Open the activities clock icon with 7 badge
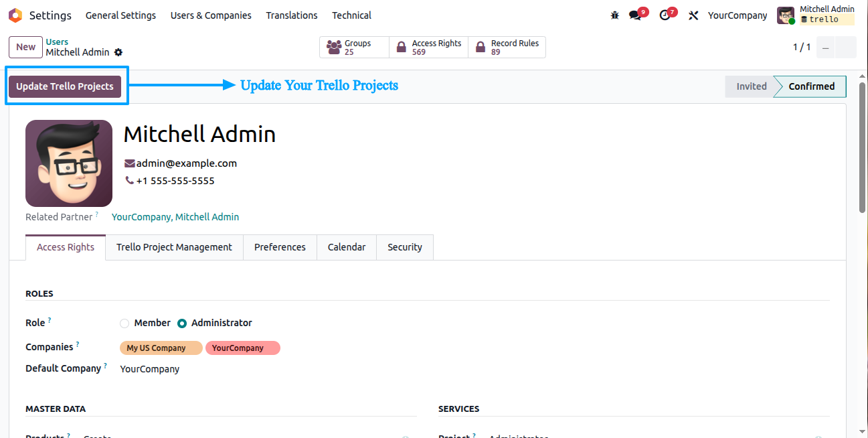 tap(665, 15)
